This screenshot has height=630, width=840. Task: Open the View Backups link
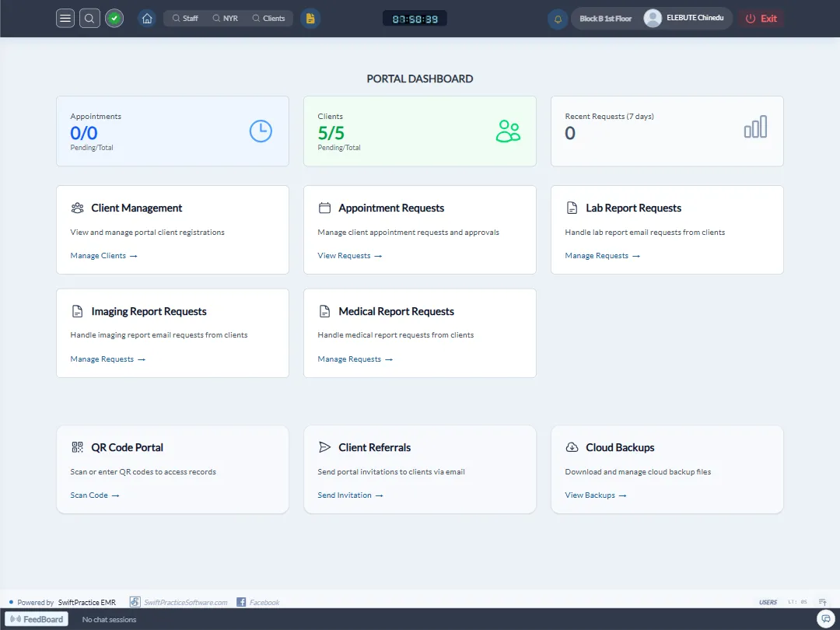596,495
